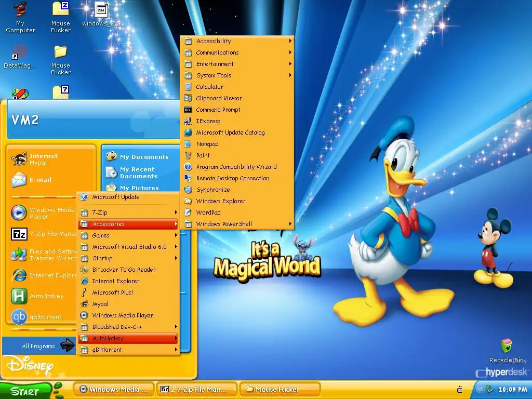Click the DataWag desktop shortcut icon

pos(19,51)
